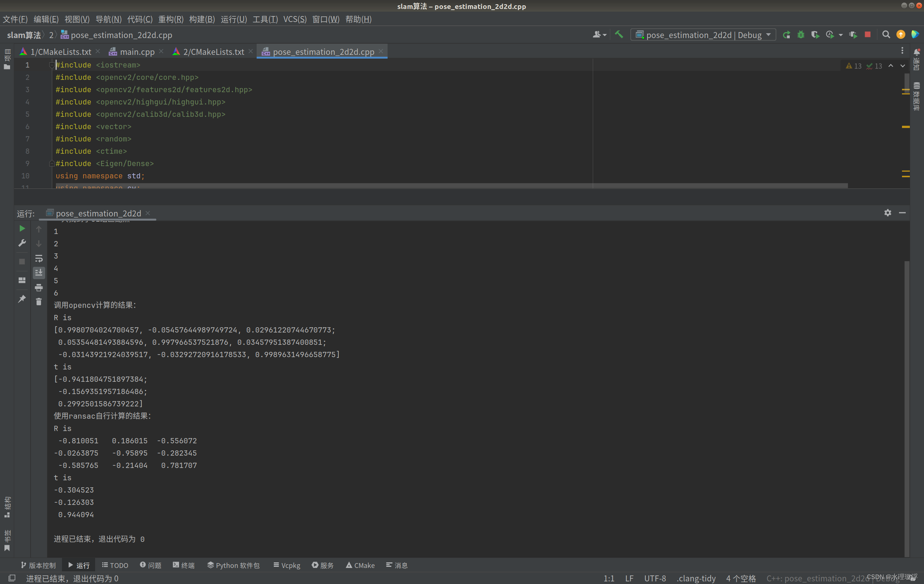Viewport: 924px width, 584px height.
Task: Collapse the include block fold marker
Action: pos(51,65)
